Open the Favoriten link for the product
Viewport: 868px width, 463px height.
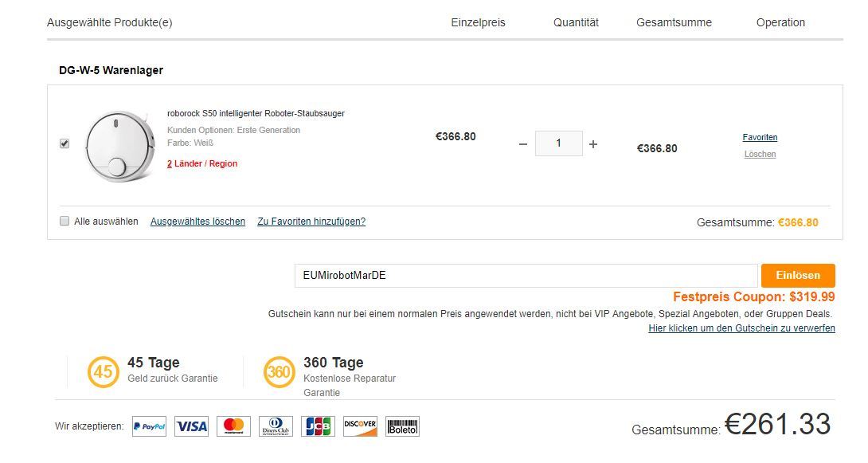(760, 137)
